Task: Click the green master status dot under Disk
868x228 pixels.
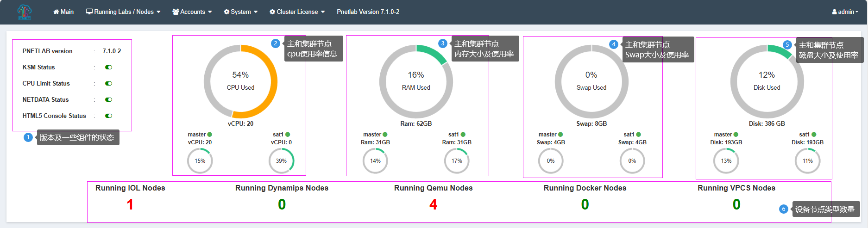Action: 736,135
